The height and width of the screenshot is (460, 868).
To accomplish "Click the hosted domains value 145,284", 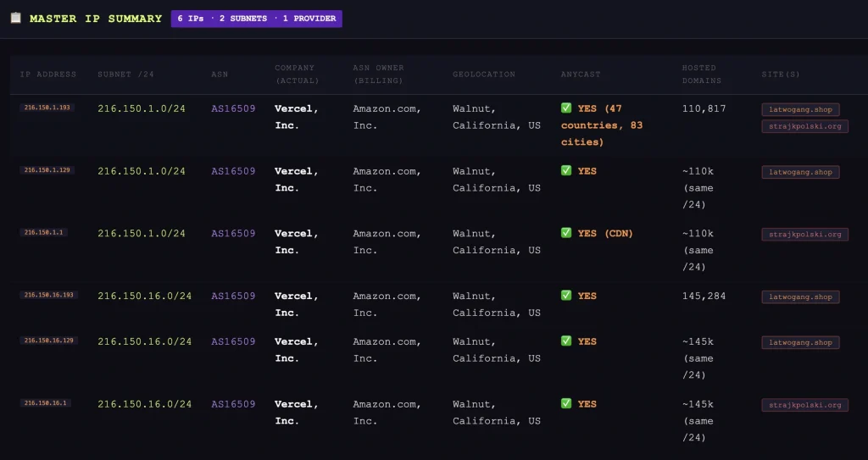I will pos(704,296).
